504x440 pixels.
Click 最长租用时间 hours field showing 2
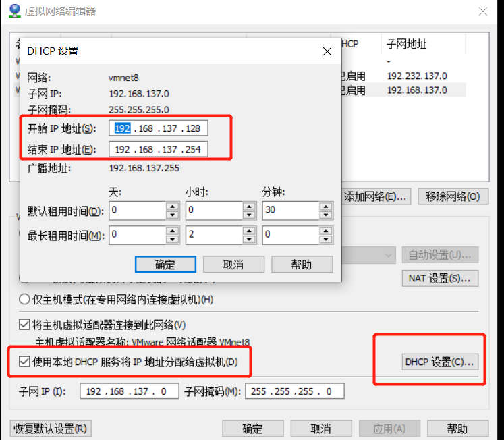pos(214,236)
